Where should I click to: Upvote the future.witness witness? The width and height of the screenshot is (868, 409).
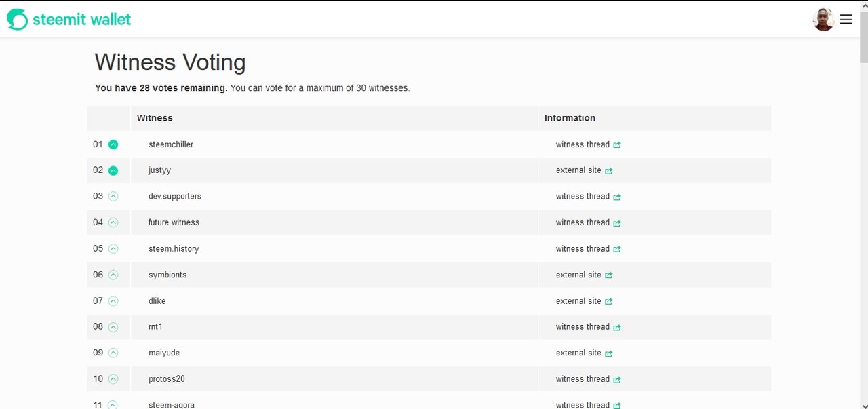[113, 222]
